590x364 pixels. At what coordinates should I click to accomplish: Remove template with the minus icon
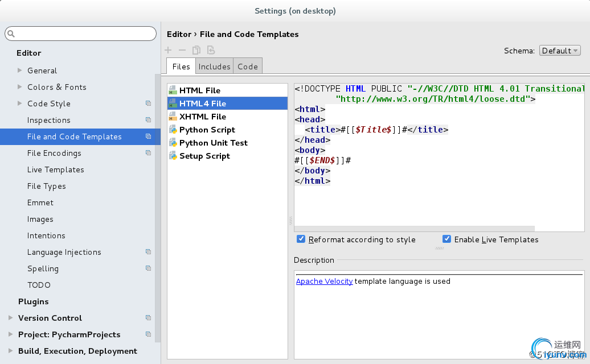(x=182, y=50)
